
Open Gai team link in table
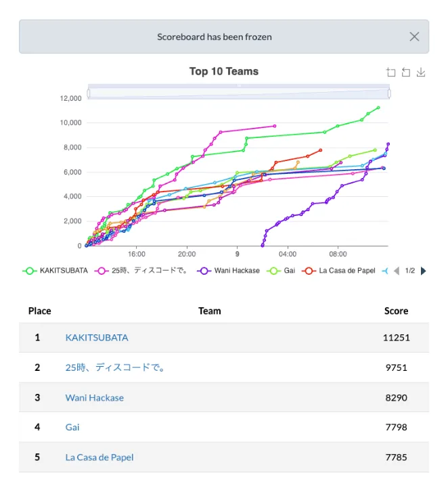72,427
